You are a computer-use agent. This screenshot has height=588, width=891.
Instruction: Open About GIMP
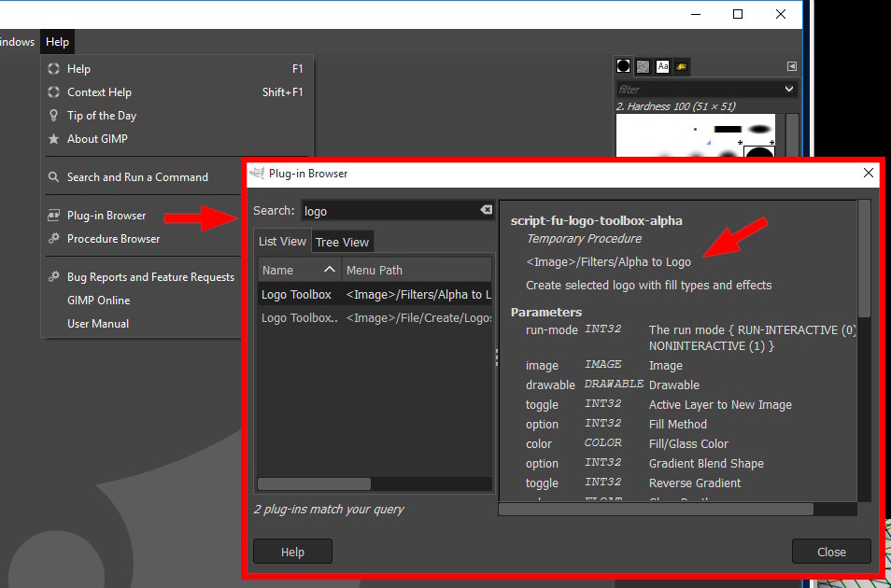tap(177, 139)
